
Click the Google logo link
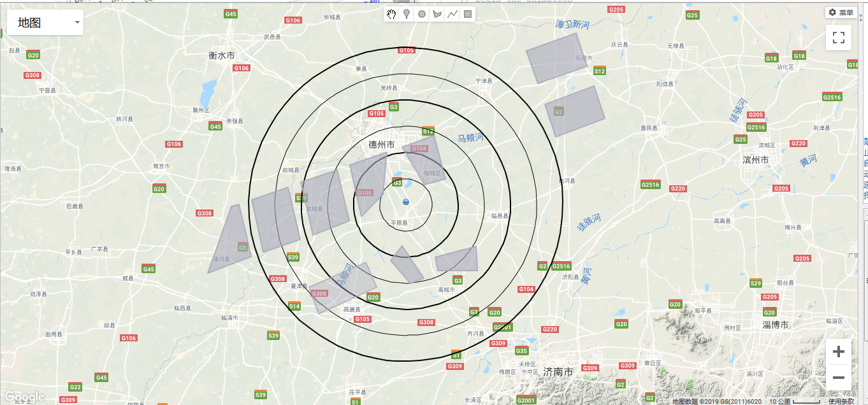(x=24, y=397)
